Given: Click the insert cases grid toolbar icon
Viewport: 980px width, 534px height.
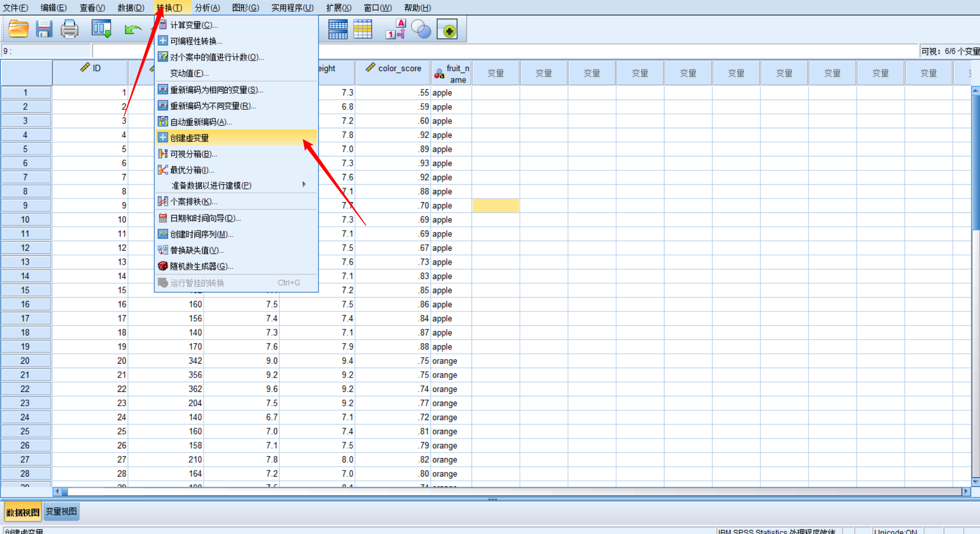Looking at the screenshot, I should pyautogui.click(x=338, y=29).
